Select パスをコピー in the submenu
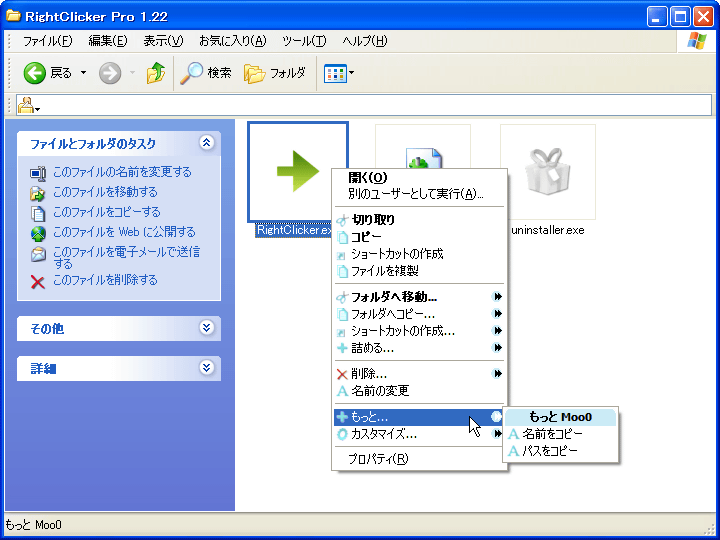 pos(560,451)
